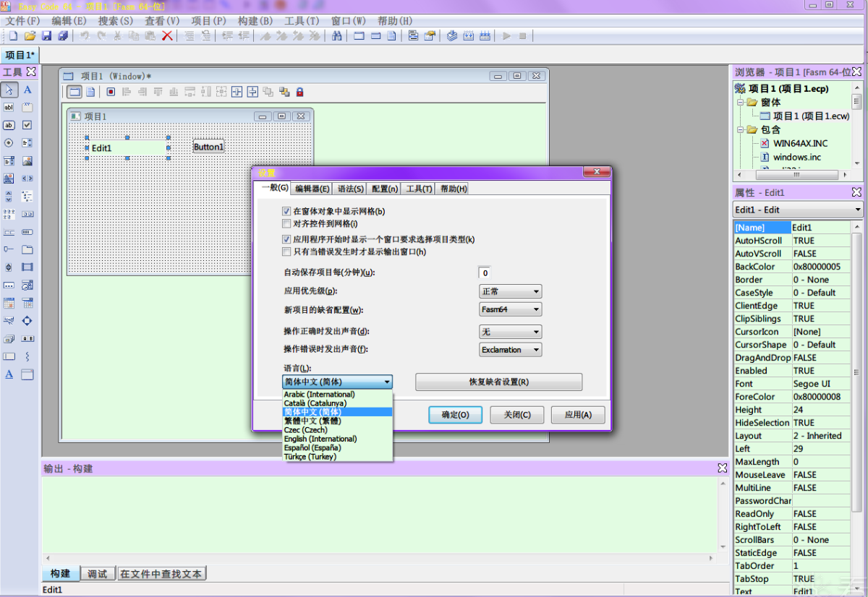The width and height of the screenshot is (868, 597).
Task: Switch to 配置(n) settings tab
Action: click(385, 189)
